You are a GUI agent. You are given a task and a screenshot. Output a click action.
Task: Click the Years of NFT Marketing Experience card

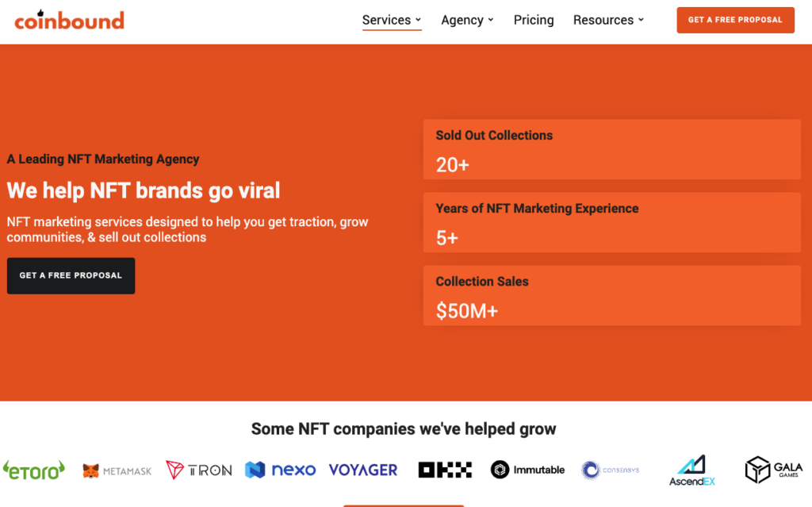612,222
